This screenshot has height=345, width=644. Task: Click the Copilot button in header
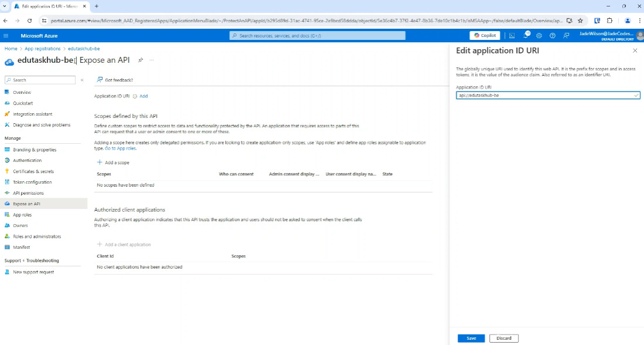[485, 36]
